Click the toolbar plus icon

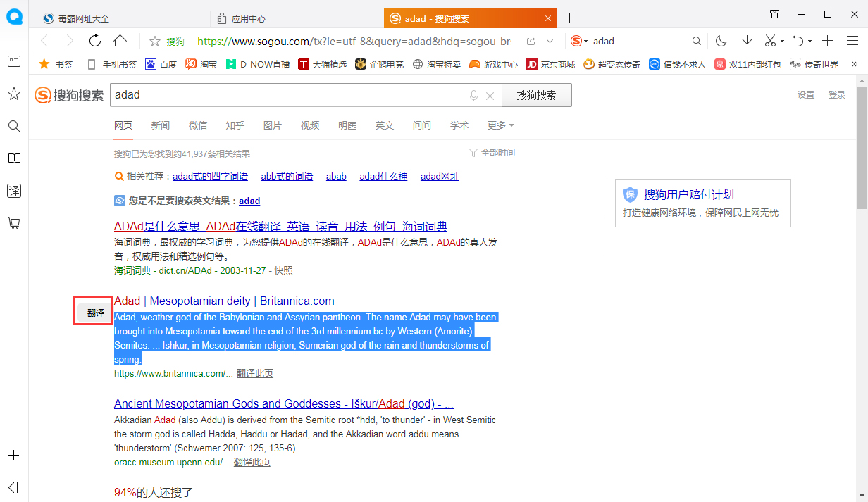828,41
